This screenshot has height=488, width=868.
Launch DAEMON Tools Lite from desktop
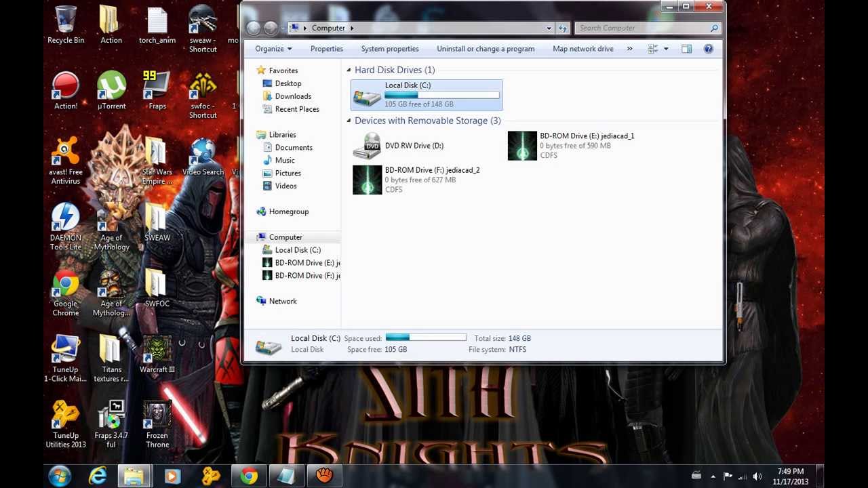tap(66, 227)
